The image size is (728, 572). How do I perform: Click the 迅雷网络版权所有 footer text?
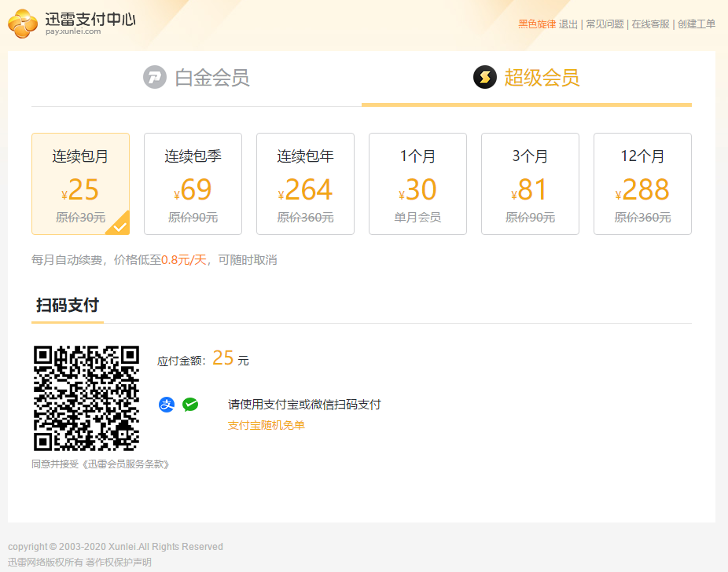(46, 563)
